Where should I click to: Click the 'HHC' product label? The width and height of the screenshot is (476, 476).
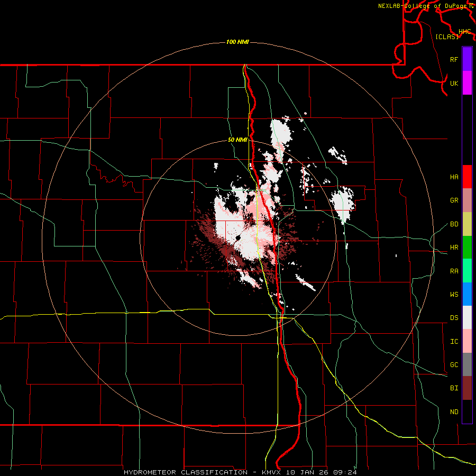(464, 32)
